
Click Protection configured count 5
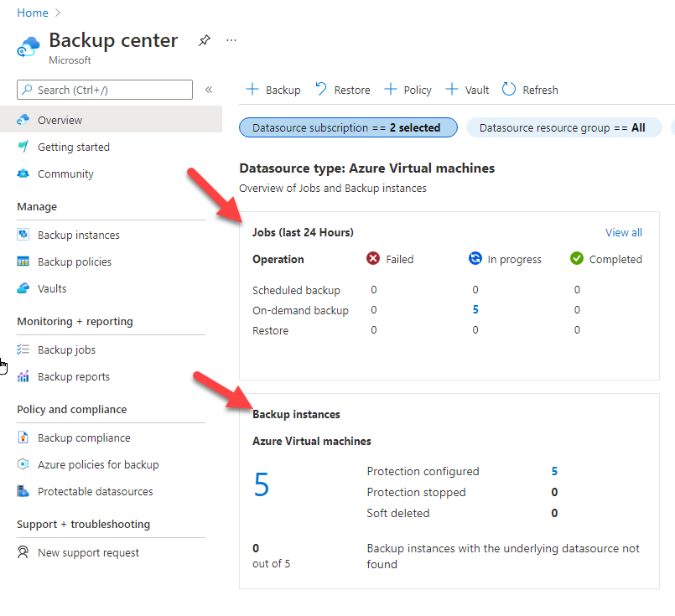point(554,472)
